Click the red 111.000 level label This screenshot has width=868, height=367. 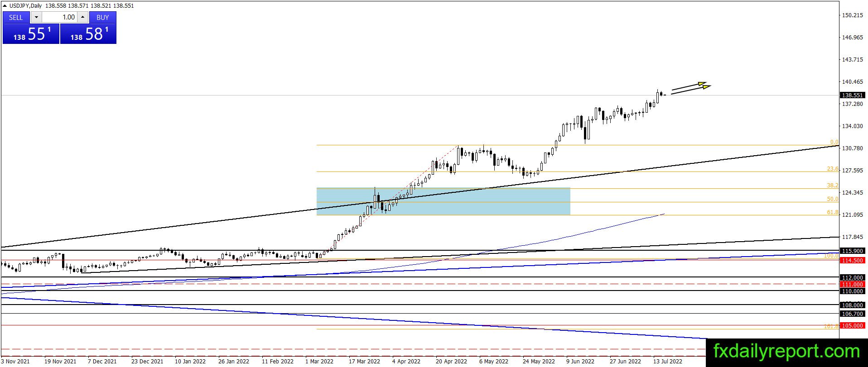coord(852,284)
